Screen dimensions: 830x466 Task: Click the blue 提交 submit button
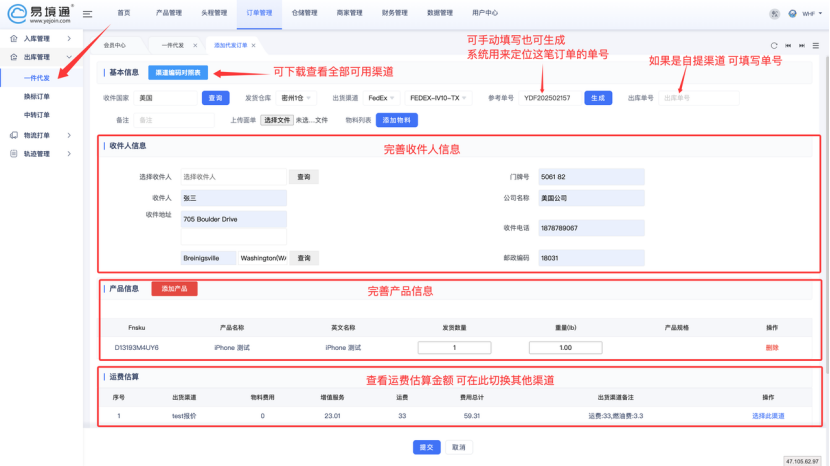(x=426, y=446)
